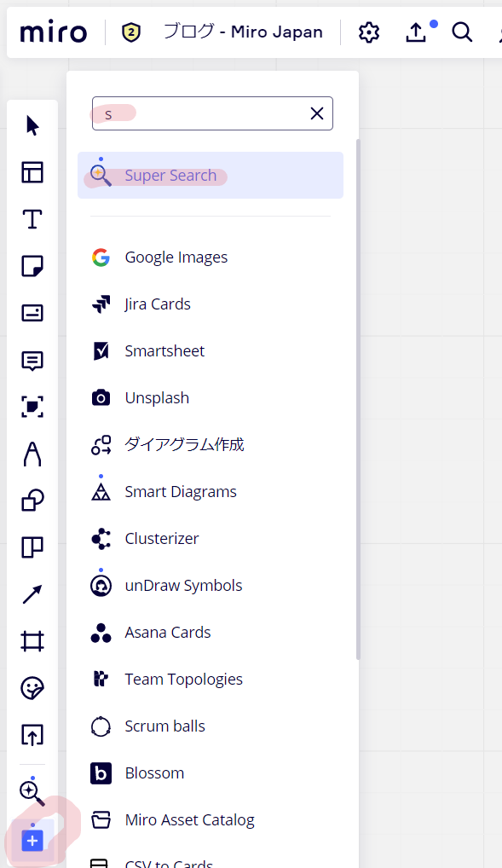This screenshot has width=502, height=868.
Task: Go to Miro home logo
Action: (54, 32)
